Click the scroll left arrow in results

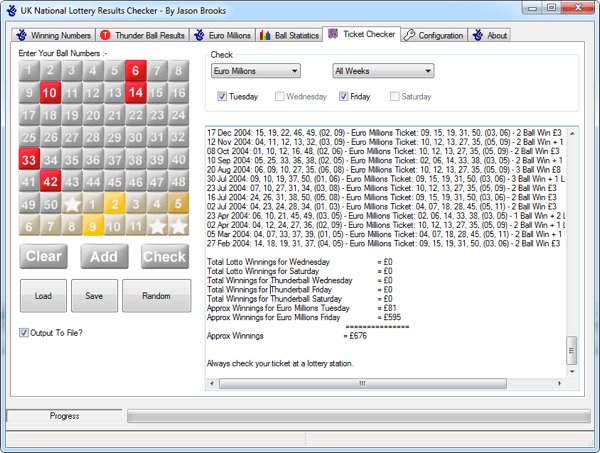[212, 383]
